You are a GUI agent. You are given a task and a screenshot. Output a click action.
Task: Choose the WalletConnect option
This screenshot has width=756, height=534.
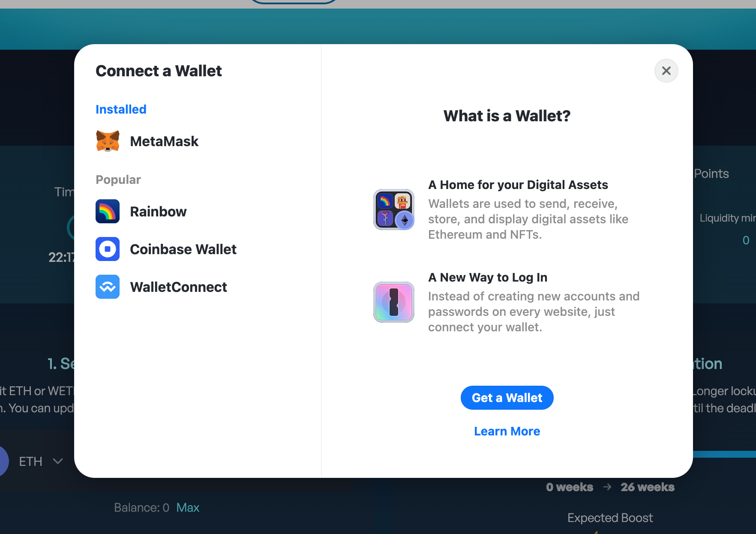click(x=178, y=287)
